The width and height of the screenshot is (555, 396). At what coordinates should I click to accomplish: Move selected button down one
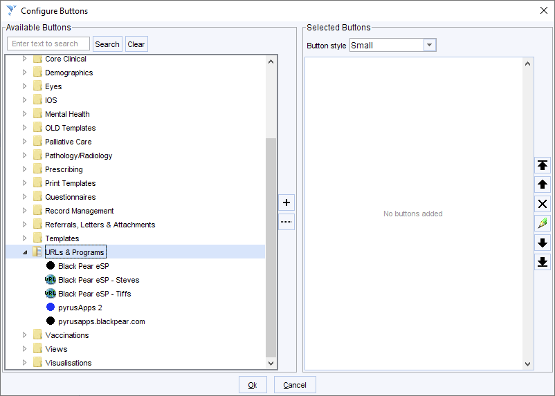pyautogui.click(x=542, y=243)
